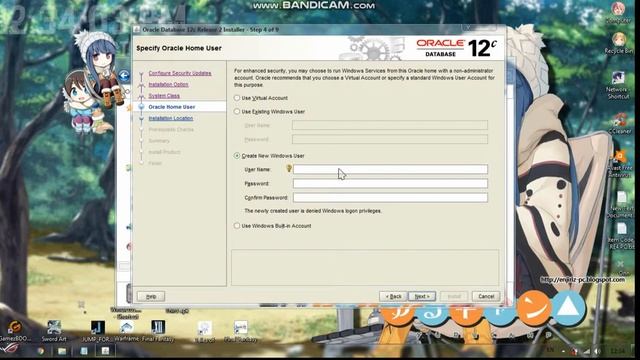Click the blue back arrow behind installer

click(x=124, y=76)
